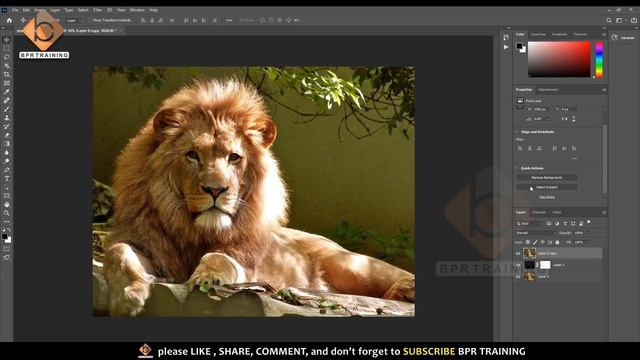
Task: Open the search icon at top right
Action: point(609,20)
